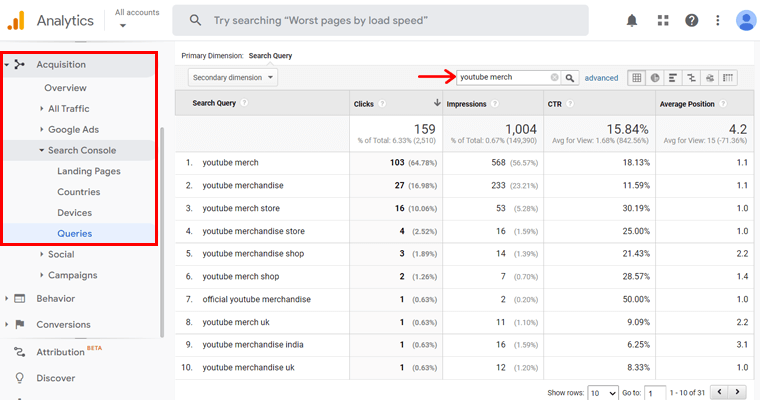Open Acquisition Overview

click(x=65, y=88)
